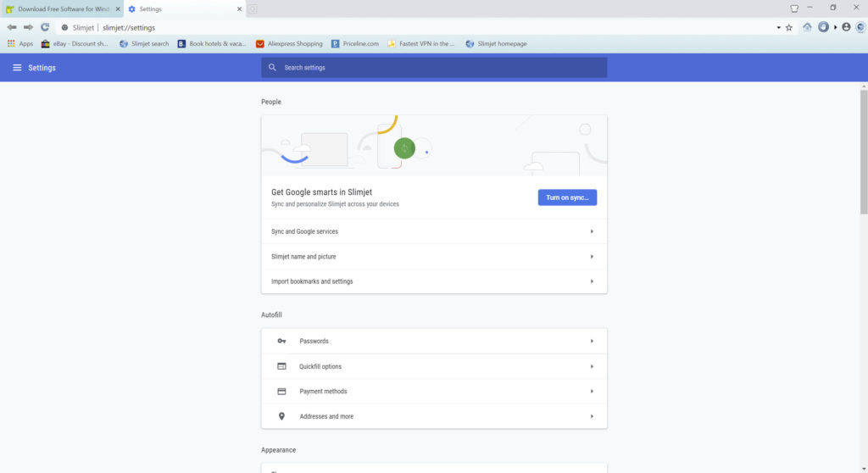
Task: Click the Quickfill options form icon
Action: tap(281, 366)
